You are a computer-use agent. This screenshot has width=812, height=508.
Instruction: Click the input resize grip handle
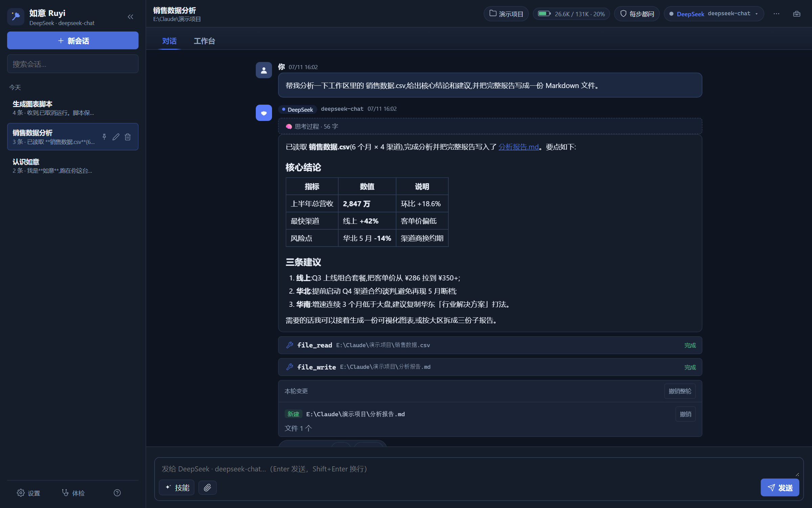click(x=797, y=474)
